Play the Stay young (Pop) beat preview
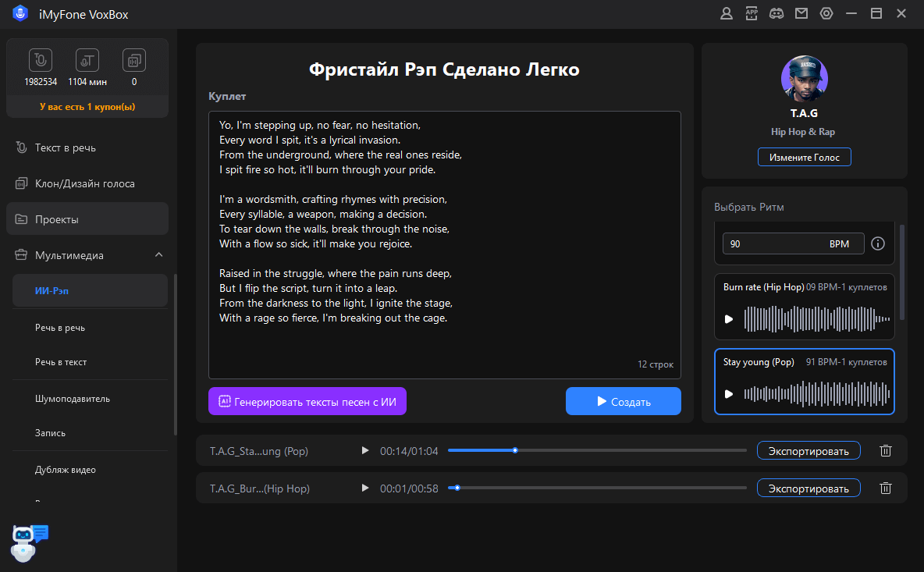 point(729,394)
